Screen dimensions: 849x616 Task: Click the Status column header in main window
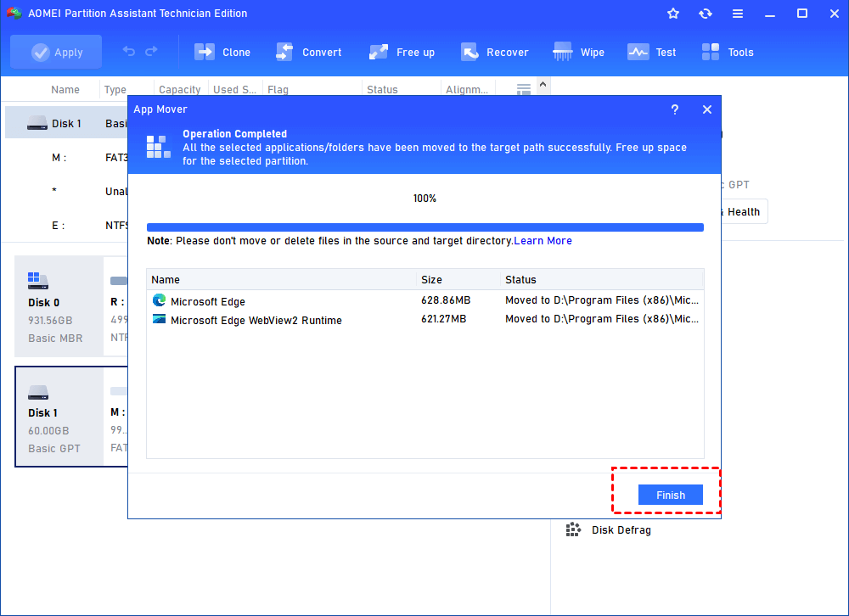coord(382,90)
